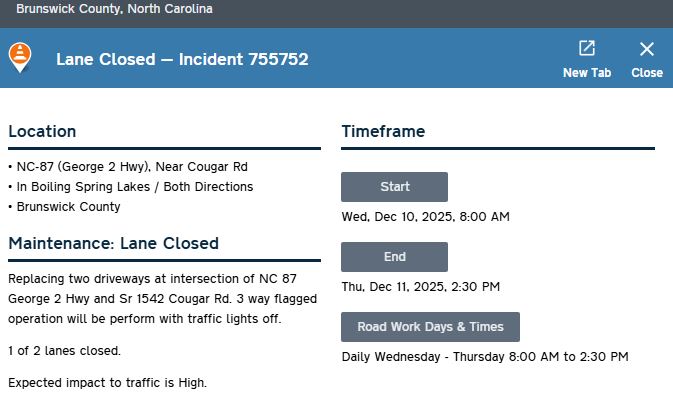Select the Road Work Days & Times button
This screenshot has height=412, width=673.
(430, 327)
